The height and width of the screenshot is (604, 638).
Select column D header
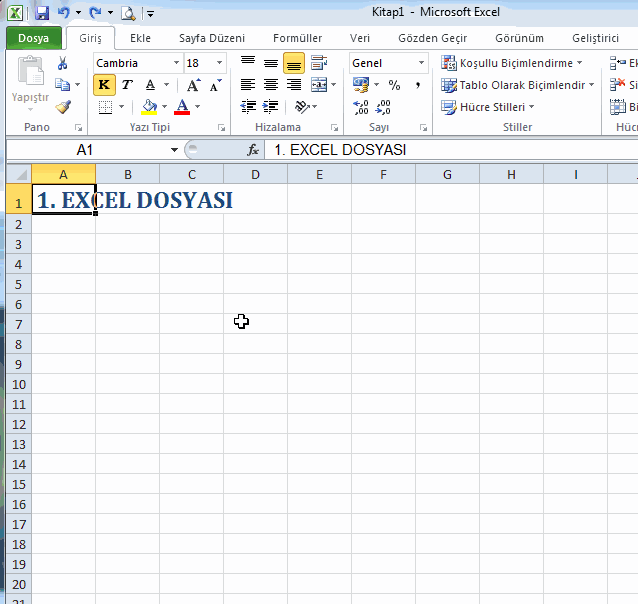[x=255, y=174]
